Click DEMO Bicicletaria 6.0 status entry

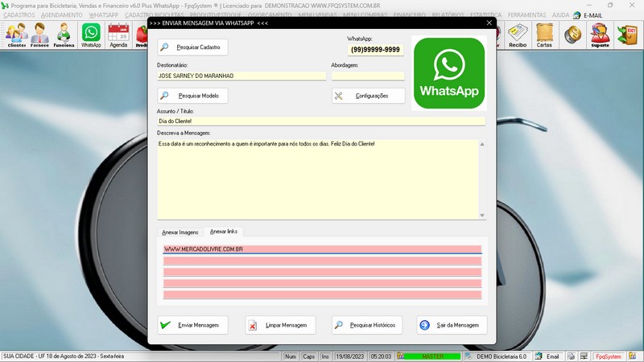pyautogui.click(x=501, y=356)
